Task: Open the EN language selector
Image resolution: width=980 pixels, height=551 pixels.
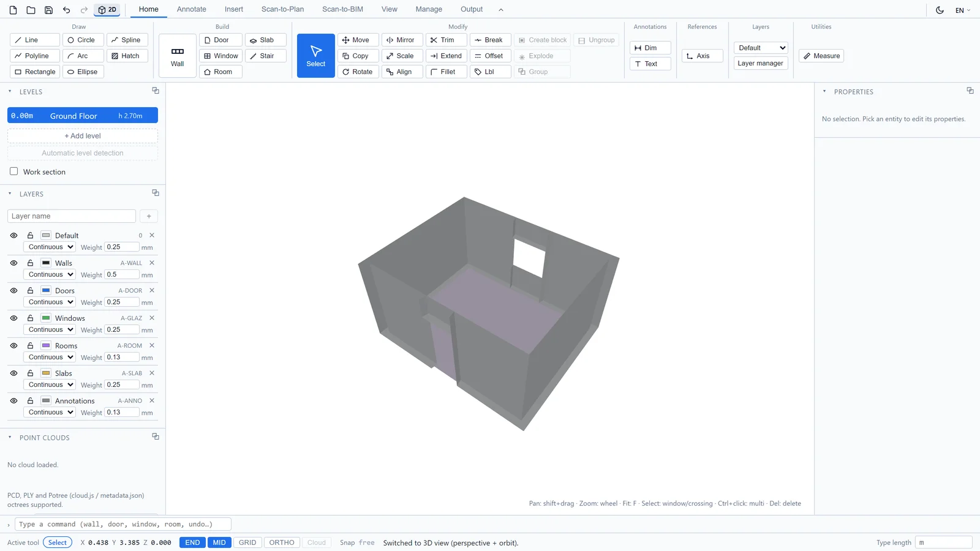Action: (x=963, y=10)
